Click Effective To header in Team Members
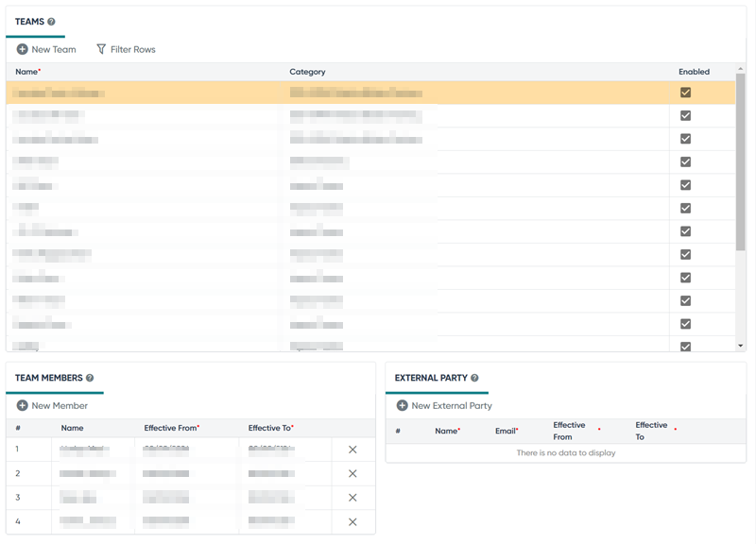This screenshot has width=756, height=544. 271,428
